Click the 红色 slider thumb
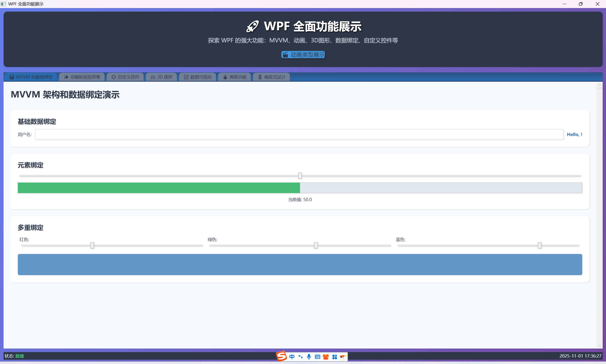Viewport: 606px width, 364px height. (92, 245)
